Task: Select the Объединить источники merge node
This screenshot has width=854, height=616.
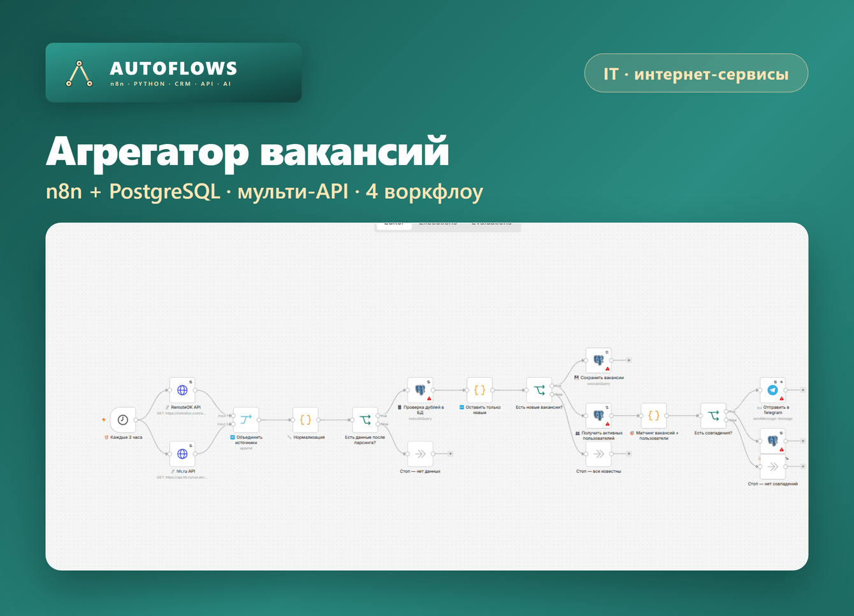Action: tap(246, 420)
